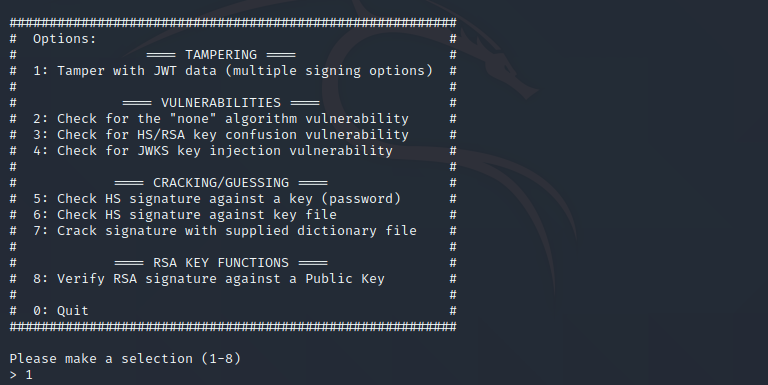Click the input line showing '> 1'

(21, 375)
